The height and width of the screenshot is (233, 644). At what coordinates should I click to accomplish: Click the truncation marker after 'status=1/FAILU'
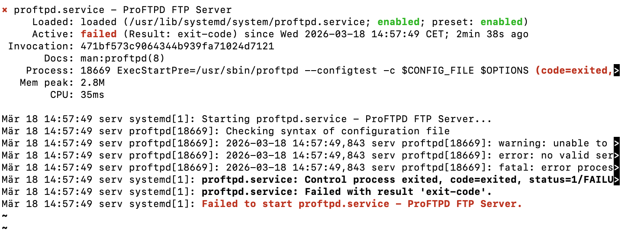pos(617,180)
